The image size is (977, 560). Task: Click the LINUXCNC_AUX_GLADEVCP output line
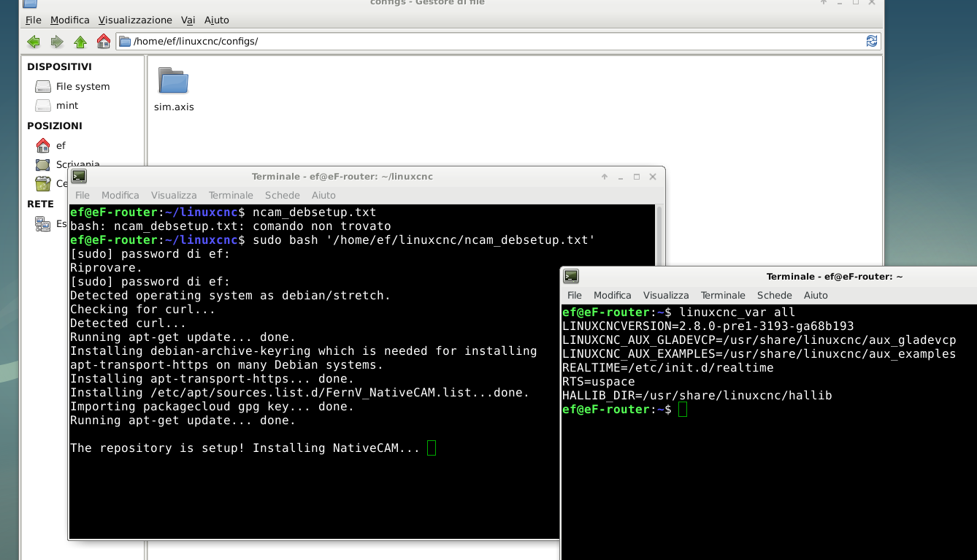tap(759, 340)
